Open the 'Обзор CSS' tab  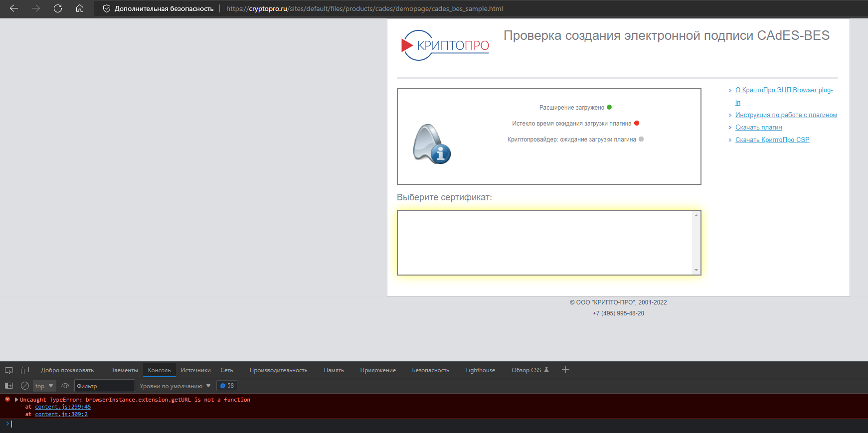pos(530,370)
